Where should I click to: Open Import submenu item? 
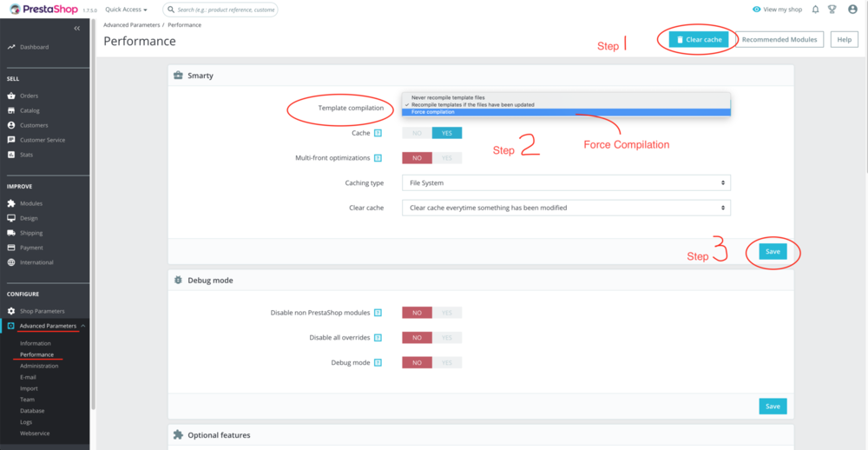pos(29,388)
